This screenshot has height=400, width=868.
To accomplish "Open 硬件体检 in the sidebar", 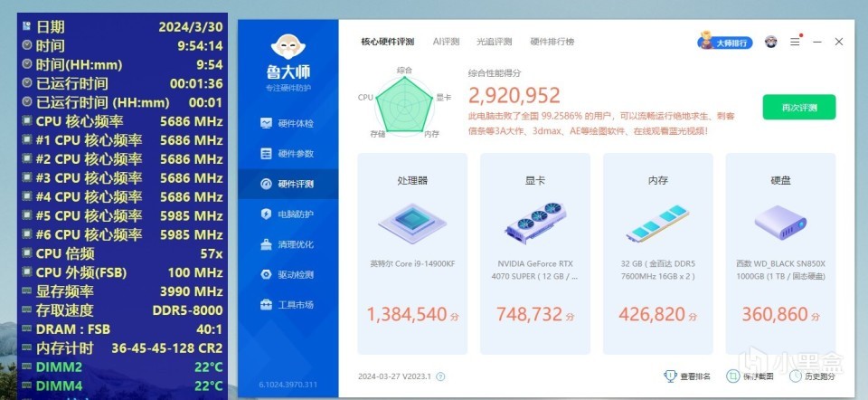I will tap(288, 123).
